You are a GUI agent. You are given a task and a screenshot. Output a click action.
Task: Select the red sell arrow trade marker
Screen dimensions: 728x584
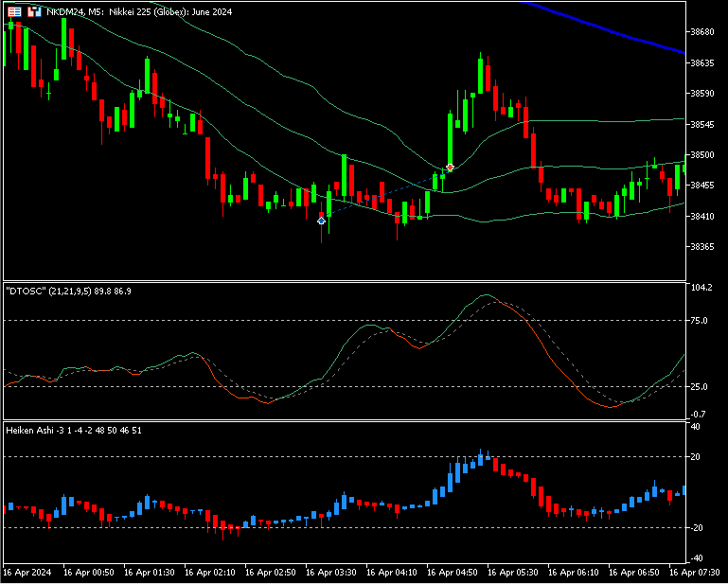pos(450,168)
